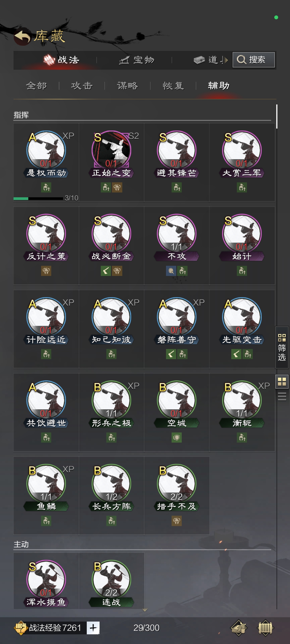
Task: Switch to grid view layout
Action: (282, 382)
